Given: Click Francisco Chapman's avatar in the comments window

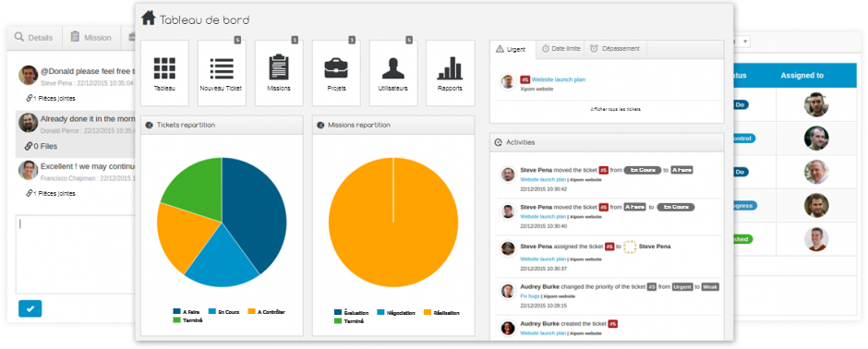Looking at the screenshot, I should (x=29, y=170).
